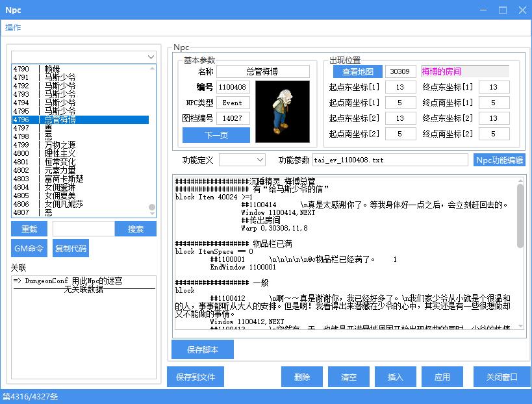
Task: Select 万物之源 entry 4799 in list
Action: pos(60,145)
